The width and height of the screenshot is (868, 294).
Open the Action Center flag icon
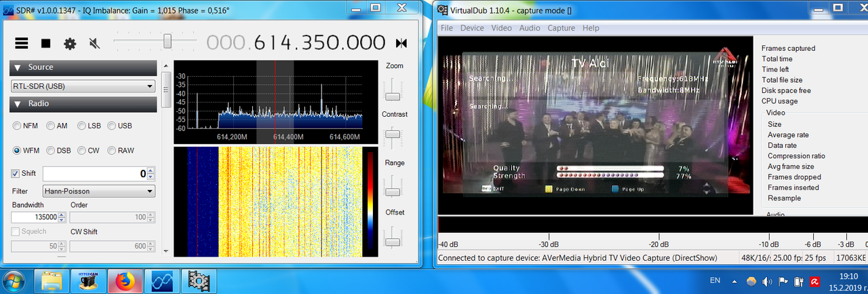pyautogui.click(x=783, y=280)
